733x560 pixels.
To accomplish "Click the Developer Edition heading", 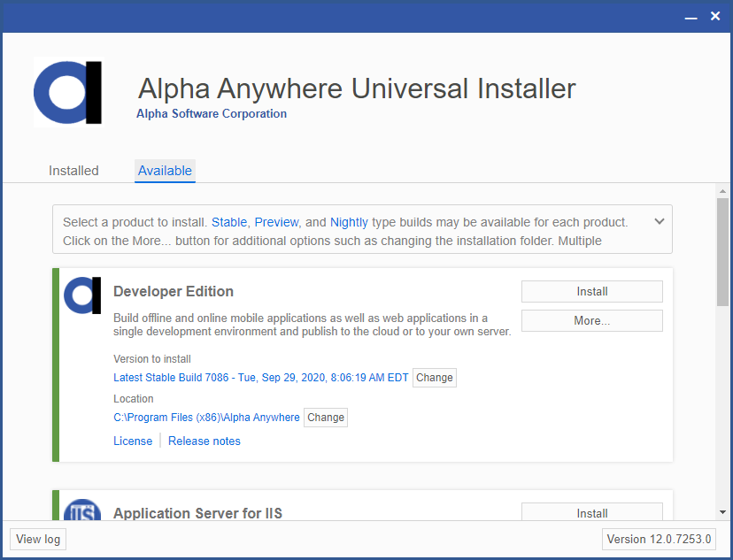I will (174, 291).
